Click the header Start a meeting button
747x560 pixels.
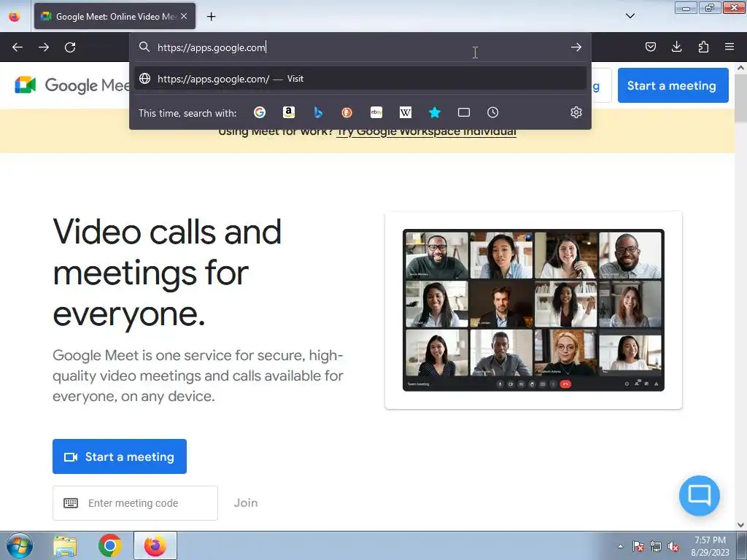(x=673, y=85)
